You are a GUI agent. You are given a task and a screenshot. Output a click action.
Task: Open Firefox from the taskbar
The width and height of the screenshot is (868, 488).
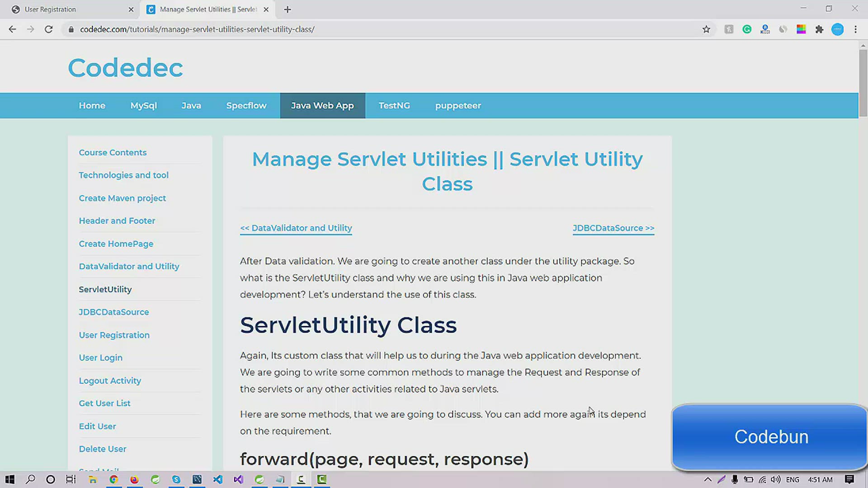(x=134, y=479)
